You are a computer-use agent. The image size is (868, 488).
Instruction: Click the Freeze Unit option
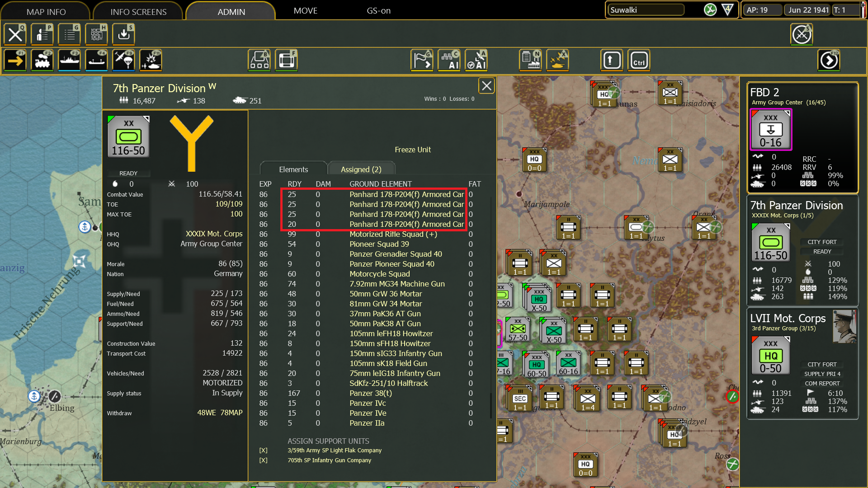point(412,150)
